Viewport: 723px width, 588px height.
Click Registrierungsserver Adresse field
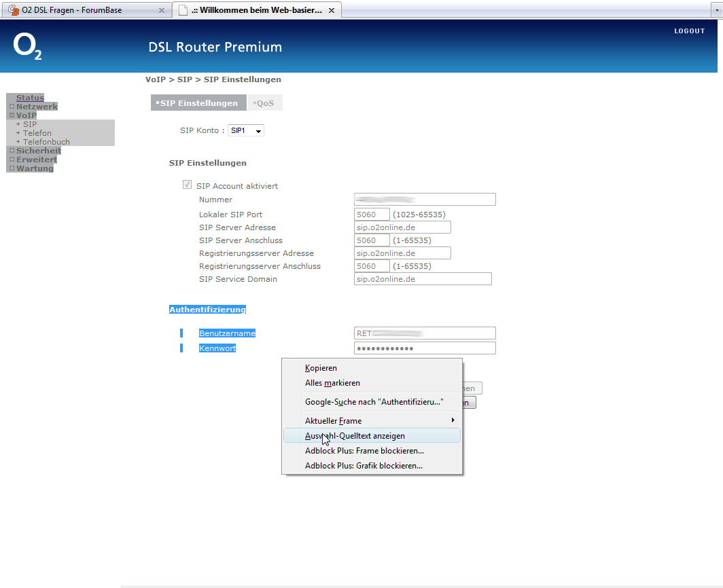pos(402,253)
